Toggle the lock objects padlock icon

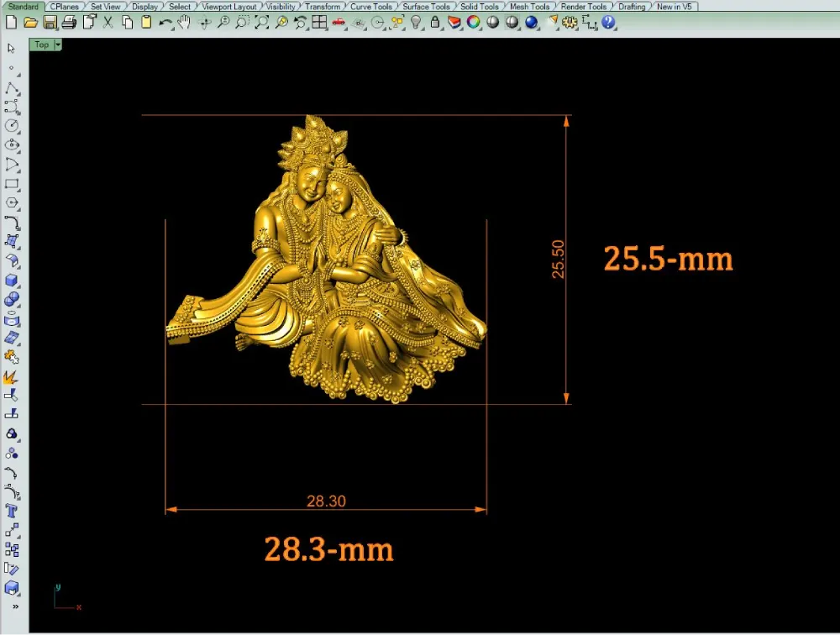tap(435, 23)
